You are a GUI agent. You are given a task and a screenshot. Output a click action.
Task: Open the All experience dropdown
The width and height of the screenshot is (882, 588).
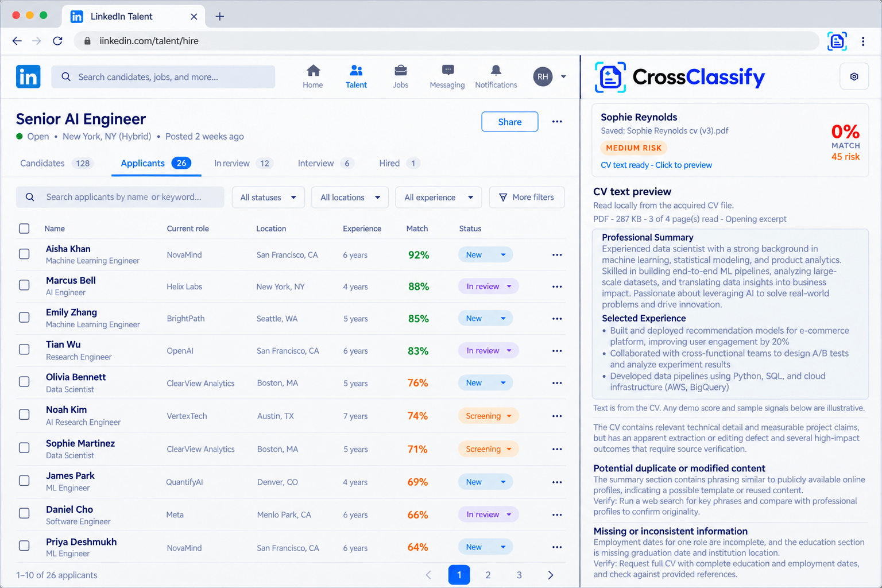439,198
